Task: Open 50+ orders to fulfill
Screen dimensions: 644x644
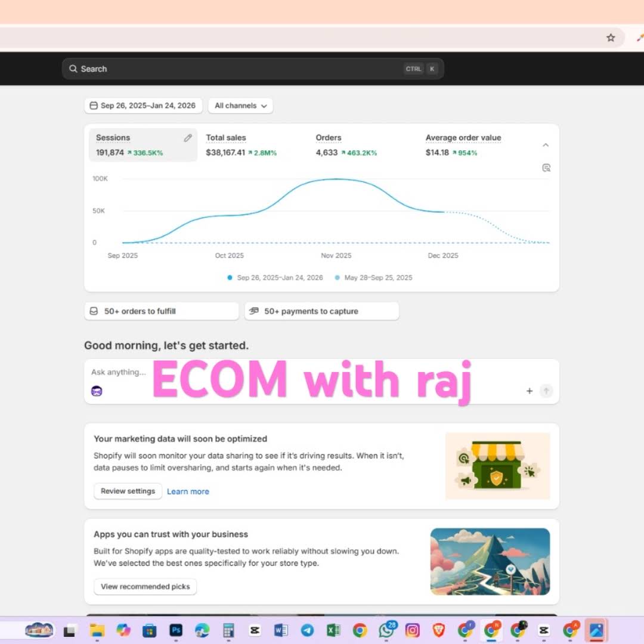Action: click(x=162, y=311)
